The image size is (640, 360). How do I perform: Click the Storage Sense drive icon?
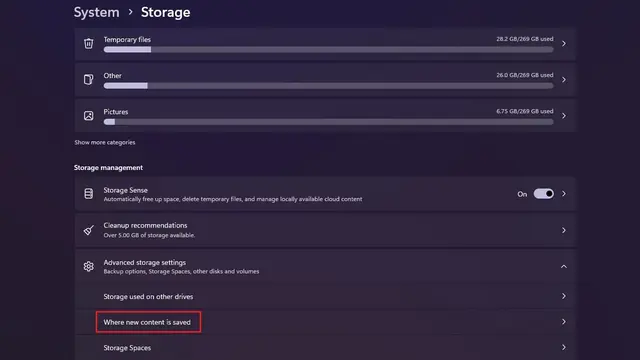coord(88,193)
